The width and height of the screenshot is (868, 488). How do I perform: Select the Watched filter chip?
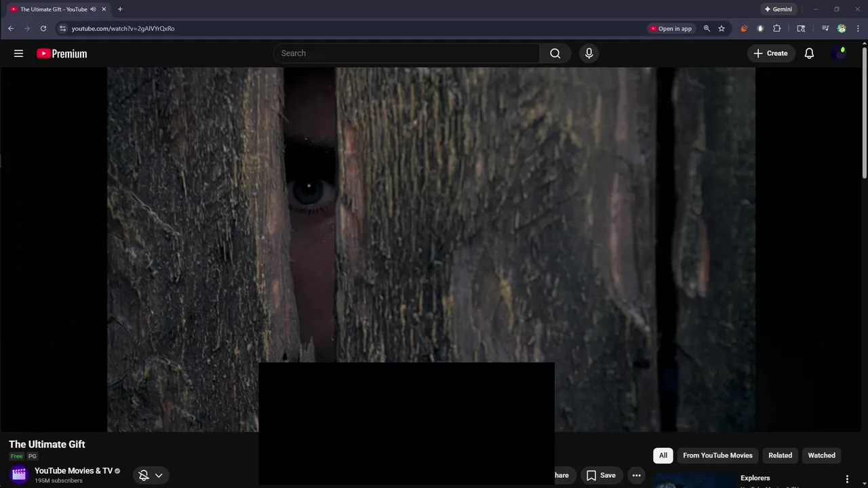click(821, 455)
